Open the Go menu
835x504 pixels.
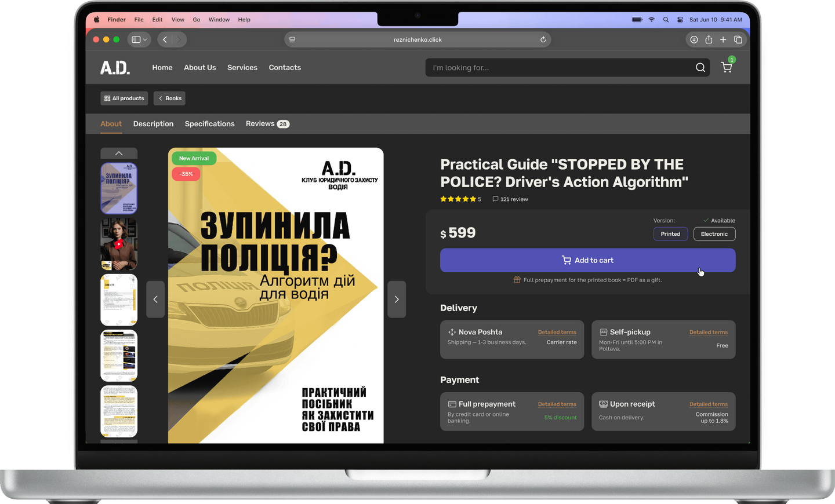(197, 20)
